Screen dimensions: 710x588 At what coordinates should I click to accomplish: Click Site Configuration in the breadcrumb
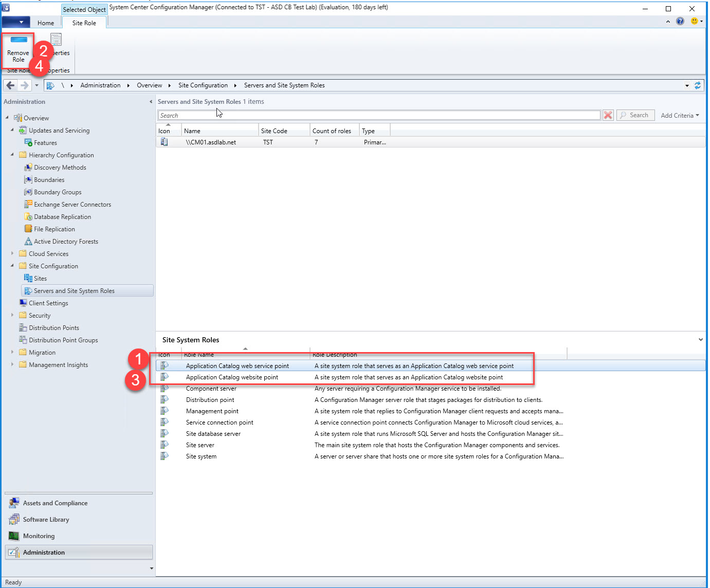[x=203, y=85]
